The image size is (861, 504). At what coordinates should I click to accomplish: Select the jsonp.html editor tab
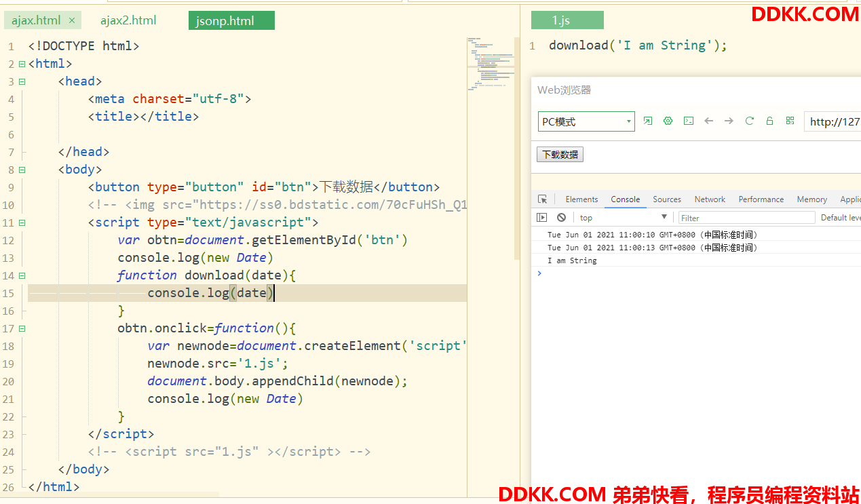click(x=231, y=20)
